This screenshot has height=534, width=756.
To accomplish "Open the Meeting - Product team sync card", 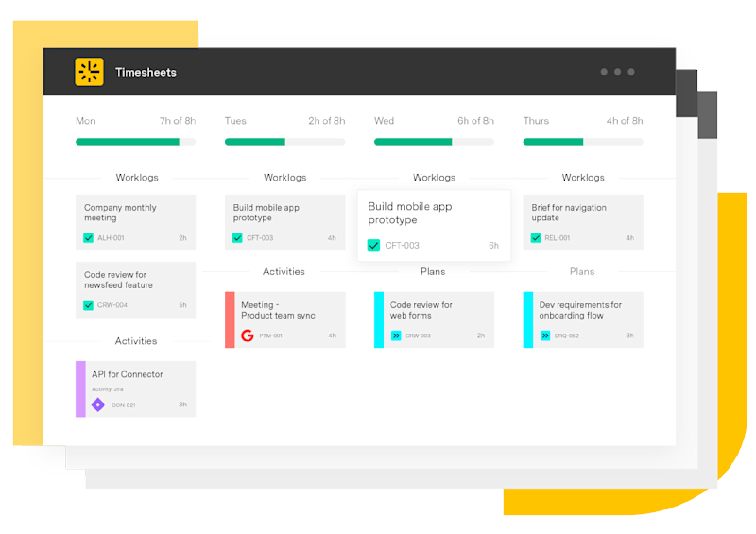I will [285, 319].
